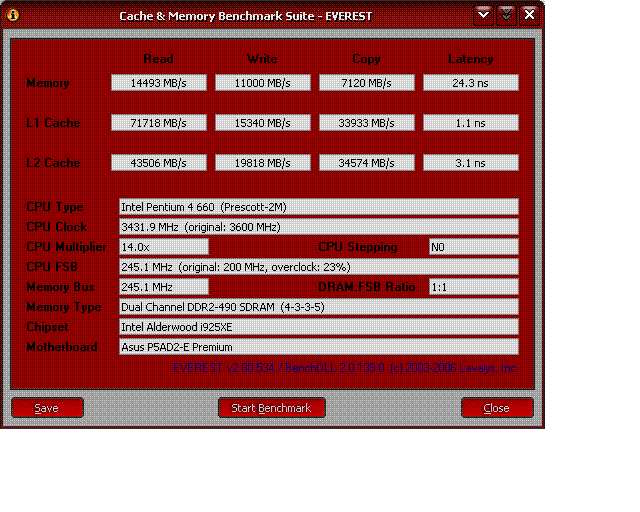Click the L2 Cache Copy value 34574 MB/s

367,163
